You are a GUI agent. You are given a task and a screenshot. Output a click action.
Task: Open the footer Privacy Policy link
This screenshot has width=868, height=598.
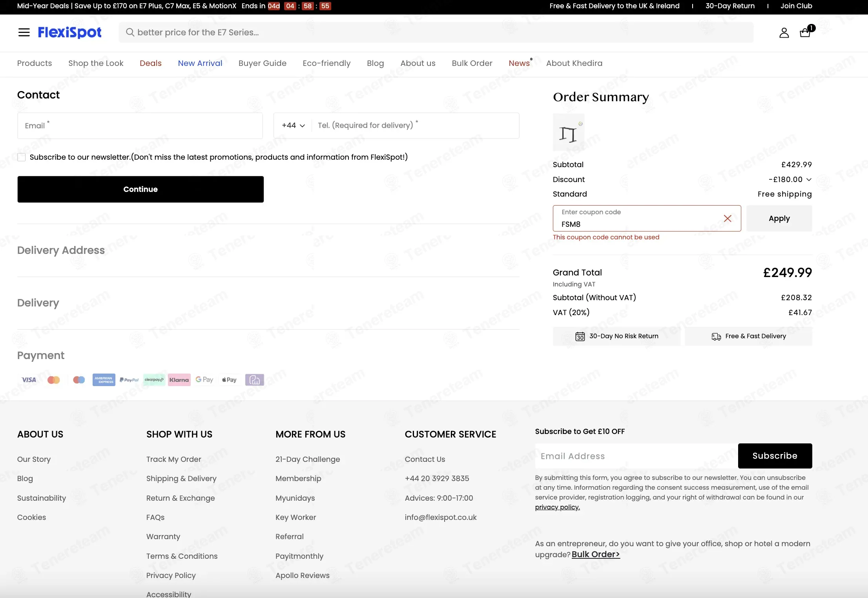(x=171, y=576)
